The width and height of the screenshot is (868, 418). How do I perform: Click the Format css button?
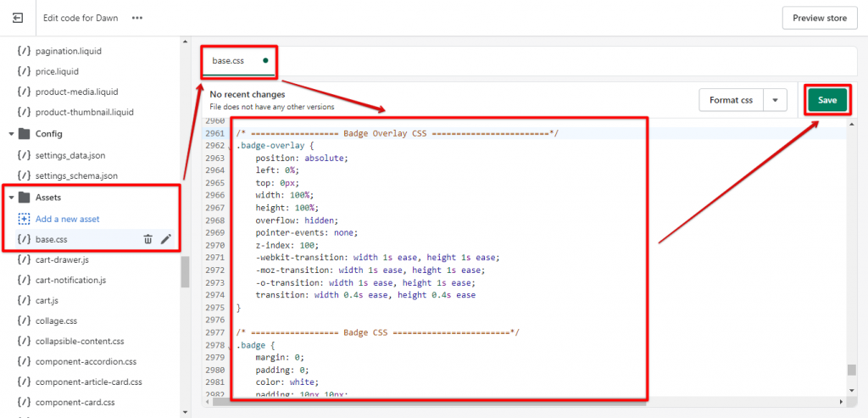[731, 100]
